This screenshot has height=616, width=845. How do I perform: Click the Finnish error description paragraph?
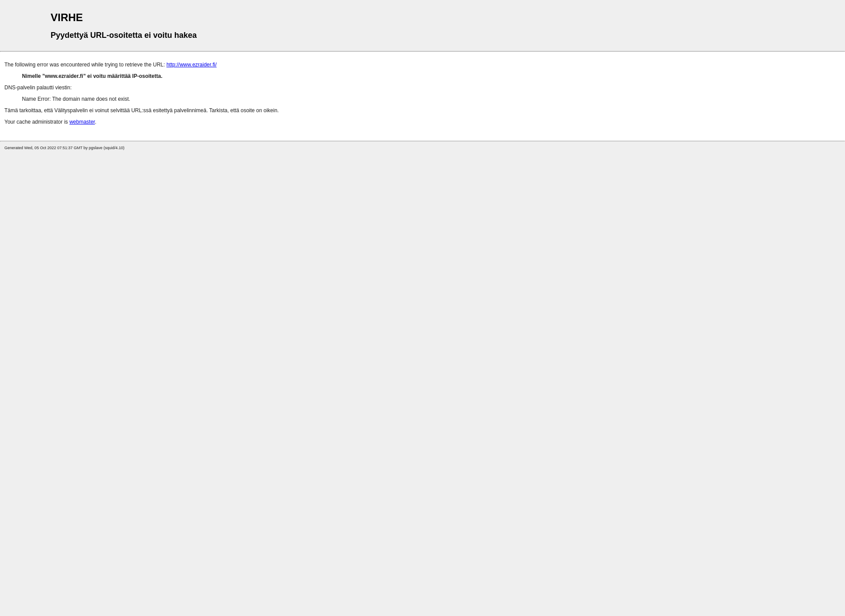[141, 110]
